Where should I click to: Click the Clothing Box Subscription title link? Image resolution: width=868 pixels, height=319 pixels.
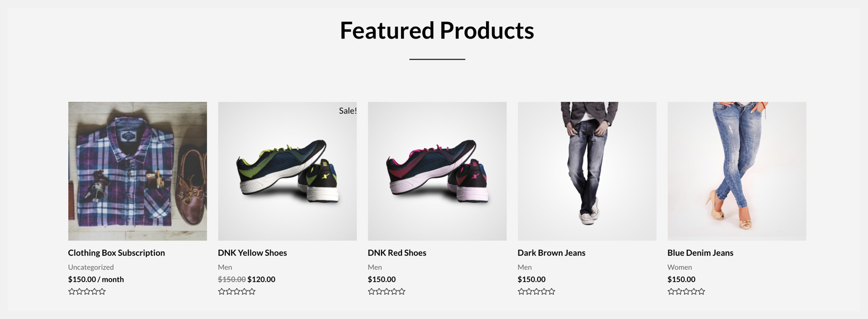point(116,253)
